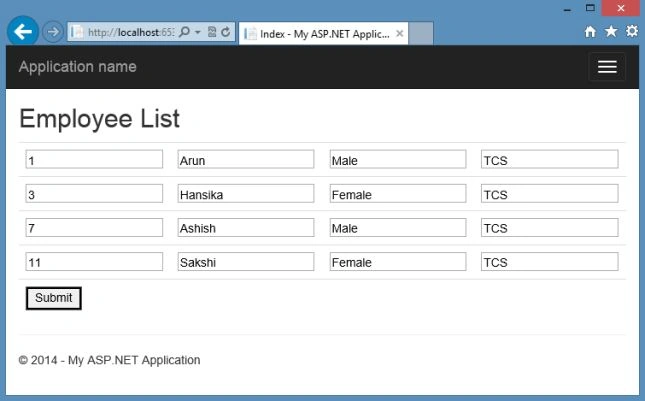645x401 pixels.
Task: Click the TCS field in Sakshi's row
Action: point(550,262)
